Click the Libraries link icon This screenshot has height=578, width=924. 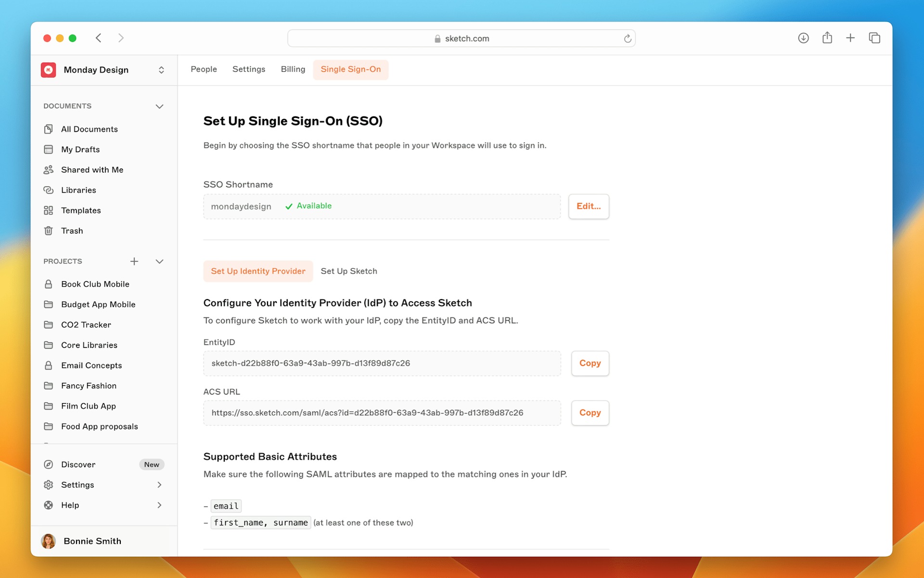point(48,190)
